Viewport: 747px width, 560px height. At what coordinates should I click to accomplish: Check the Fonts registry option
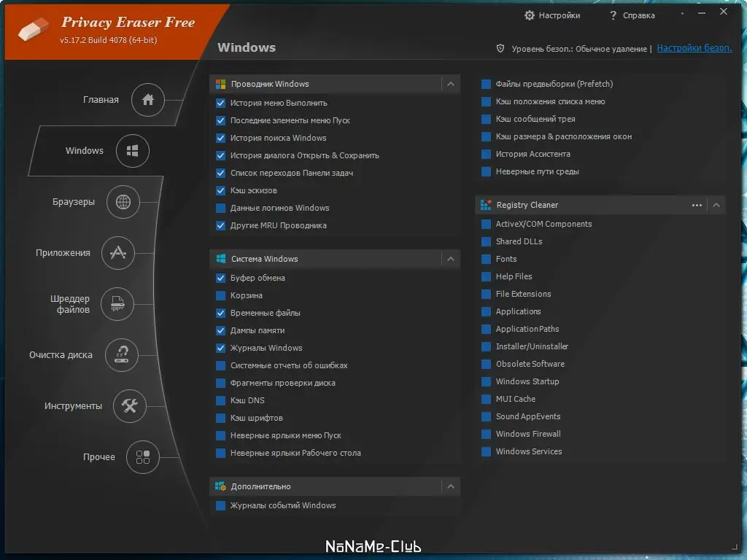[x=486, y=260]
